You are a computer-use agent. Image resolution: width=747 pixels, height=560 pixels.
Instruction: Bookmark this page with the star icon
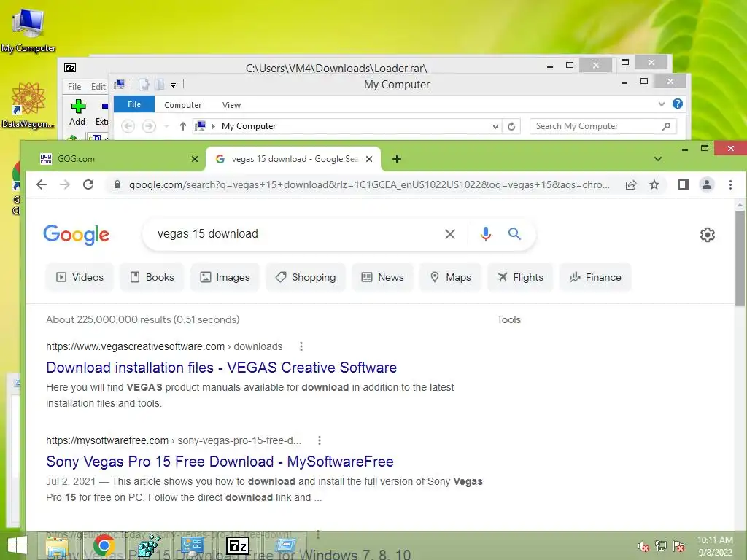tap(654, 184)
